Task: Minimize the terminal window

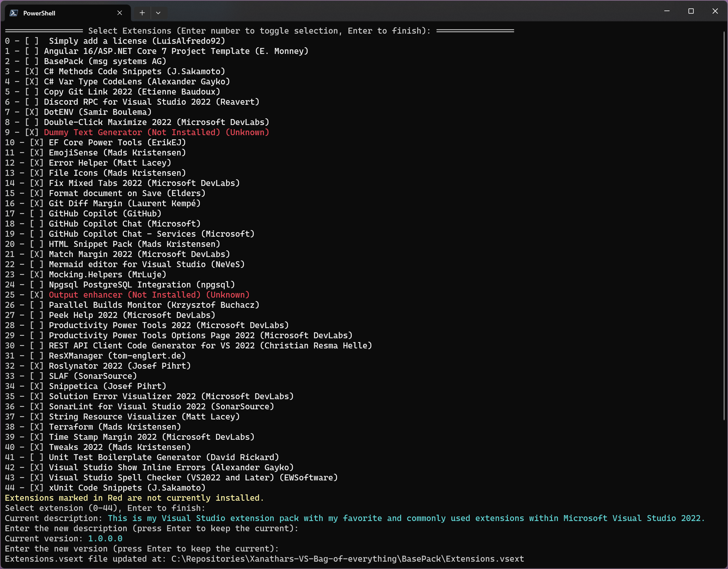Action: pos(667,11)
